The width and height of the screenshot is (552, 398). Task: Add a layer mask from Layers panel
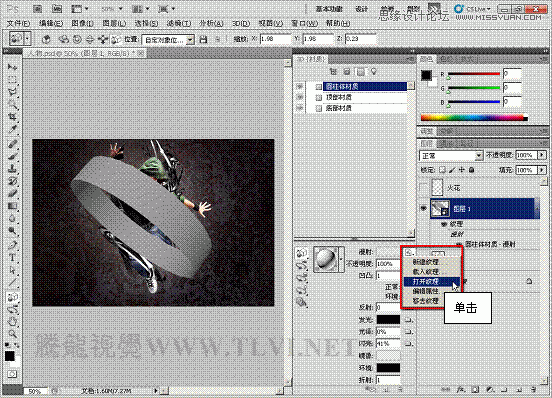(475, 390)
